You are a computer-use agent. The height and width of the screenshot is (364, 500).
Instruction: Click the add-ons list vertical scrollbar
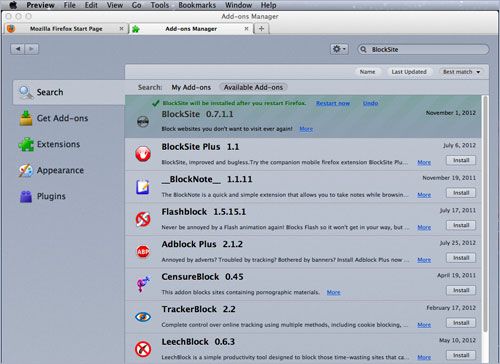485,213
